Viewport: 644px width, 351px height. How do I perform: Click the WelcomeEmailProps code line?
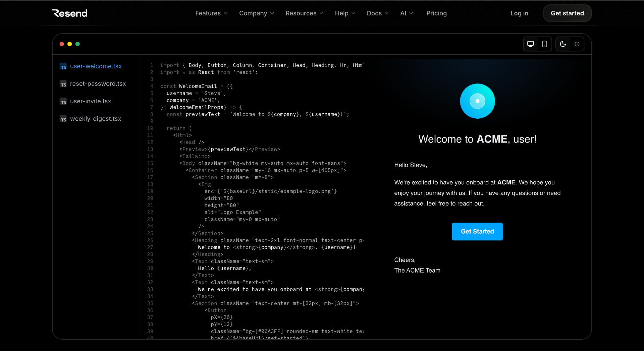pos(201,107)
